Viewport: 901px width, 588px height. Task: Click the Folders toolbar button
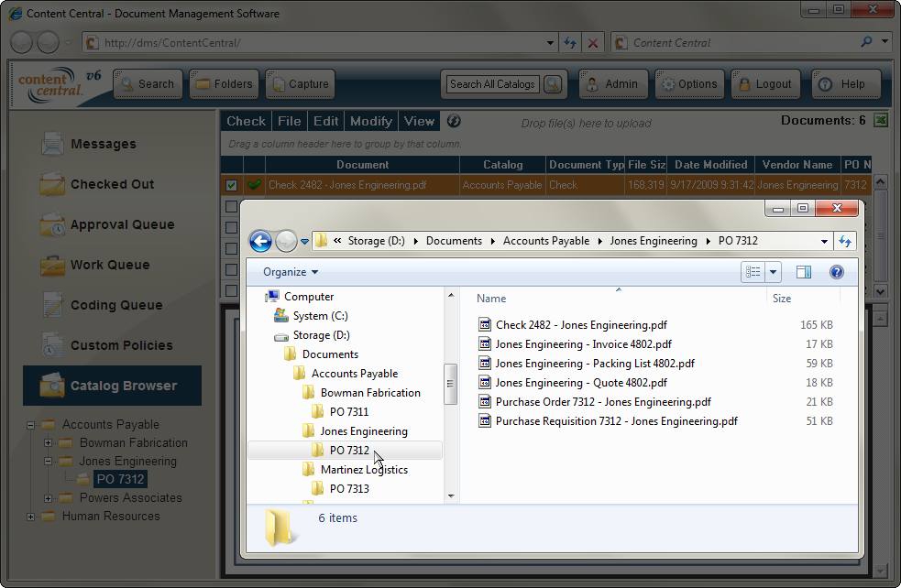point(225,84)
